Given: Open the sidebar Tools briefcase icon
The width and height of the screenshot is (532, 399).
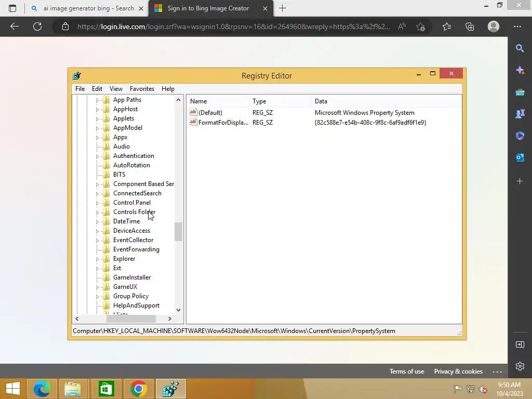Looking at the screenshot, I should (x=520, y=92).
